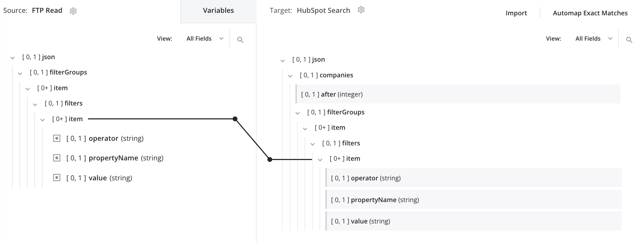Open the source panel search magnifier
Image resolution: width=644 pixels, height=242 pixels.
click(x=241, y=40)
